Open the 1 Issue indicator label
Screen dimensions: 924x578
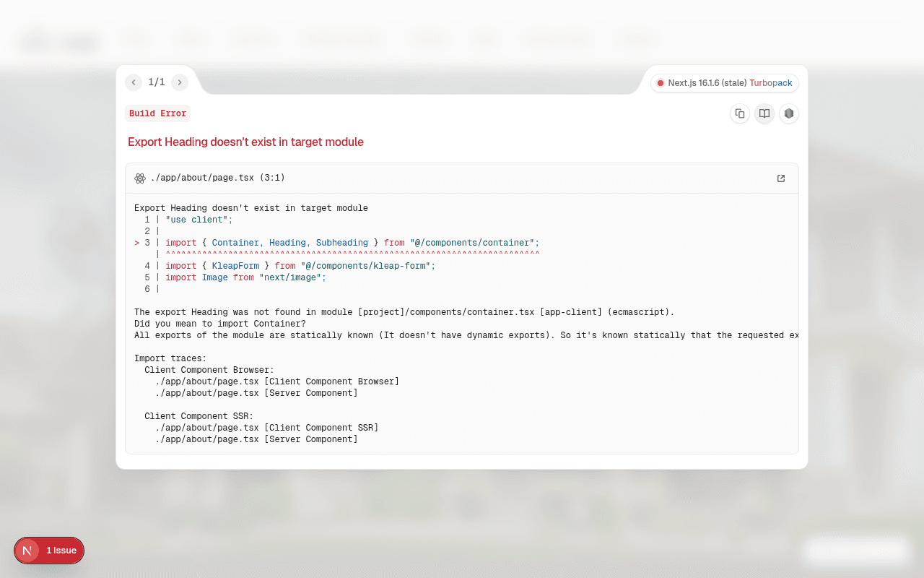tap(61, 551)
